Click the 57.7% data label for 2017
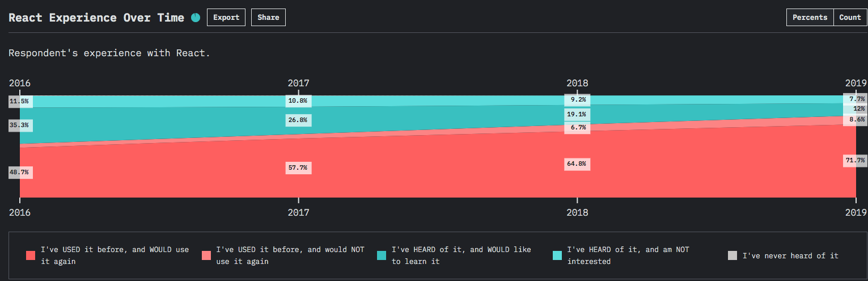This screenshot has width=868, height=281. pyautogui.click(x=298, y=168)
